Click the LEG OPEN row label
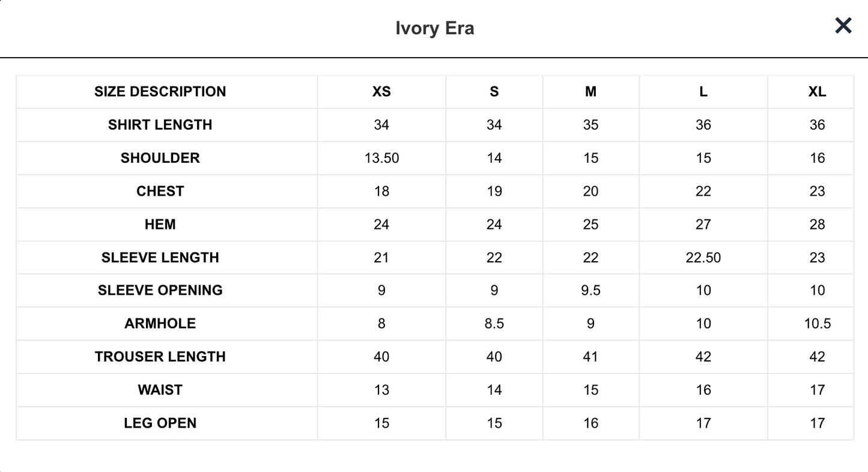868x472 pixels. (160, 423)
